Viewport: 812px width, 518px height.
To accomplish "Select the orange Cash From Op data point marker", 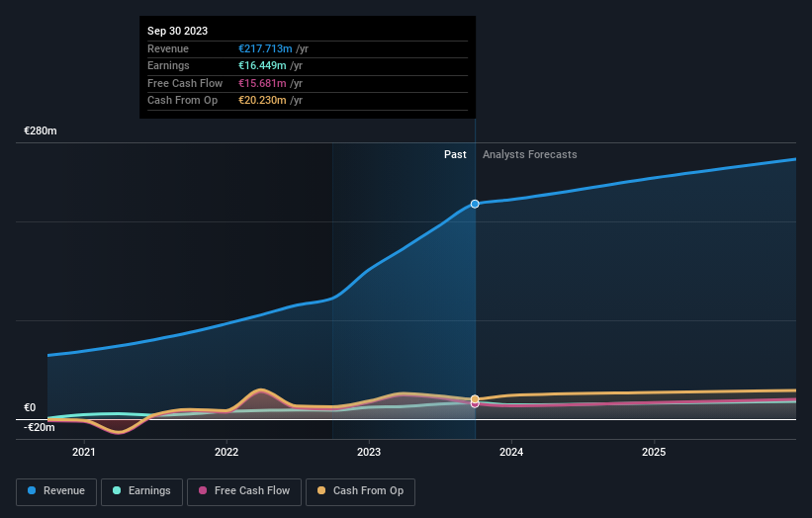I will [x=475, y=399].
